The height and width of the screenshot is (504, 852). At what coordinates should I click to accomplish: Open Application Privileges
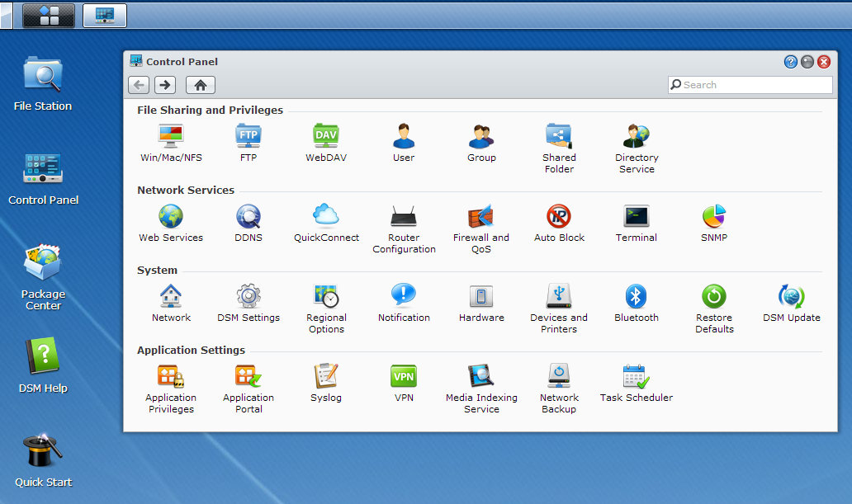(x=171, y=389)
